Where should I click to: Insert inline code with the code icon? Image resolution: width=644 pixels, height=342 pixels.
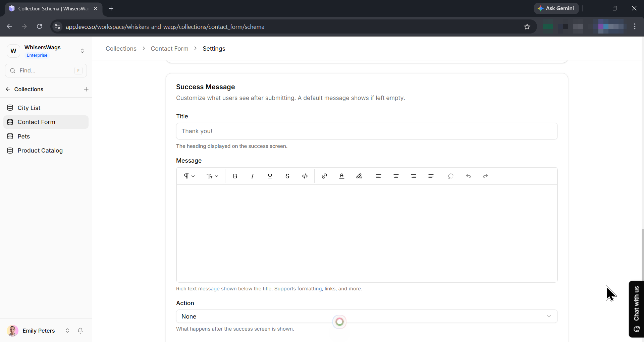click(305, 176)
